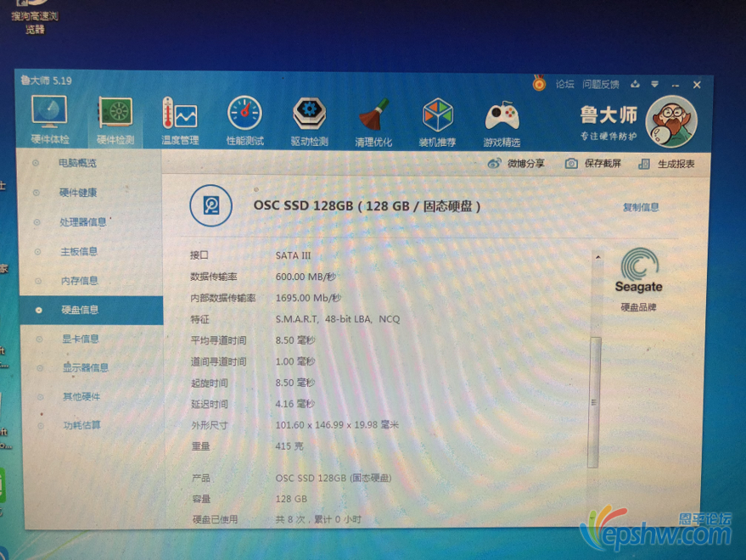Click 保存截屏 save screenshot button

pos(592,164)
